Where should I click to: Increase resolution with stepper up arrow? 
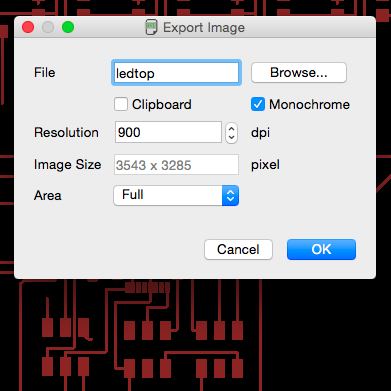231,128
